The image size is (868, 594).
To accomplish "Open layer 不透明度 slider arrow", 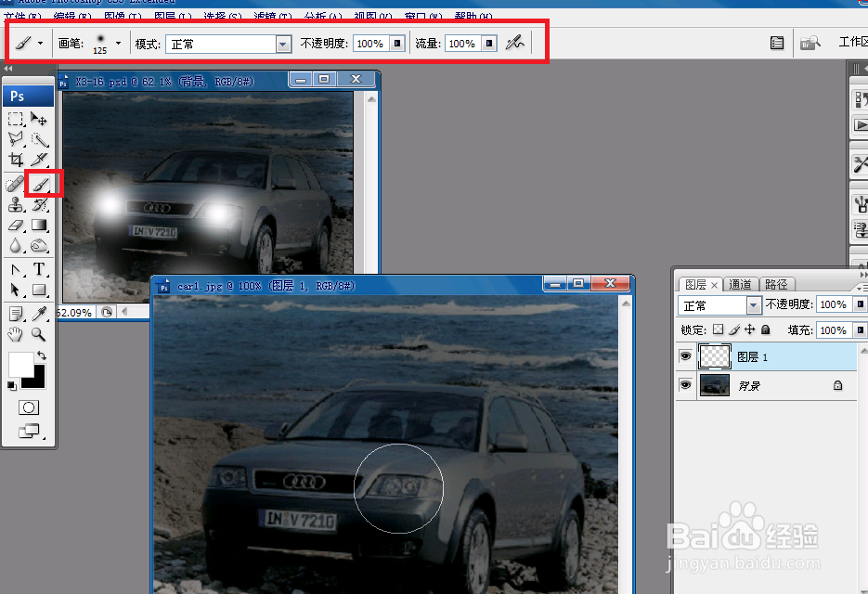I will tap(860, 304).
